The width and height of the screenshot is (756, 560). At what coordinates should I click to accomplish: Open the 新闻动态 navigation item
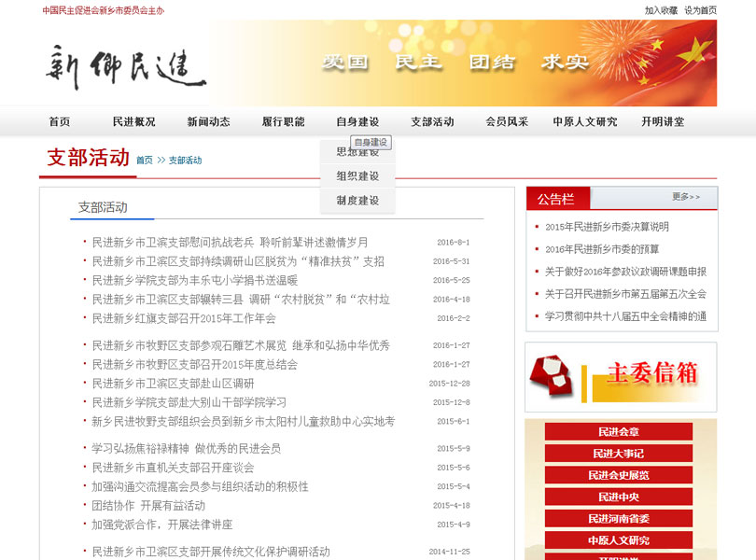click(x=208, y=121)
